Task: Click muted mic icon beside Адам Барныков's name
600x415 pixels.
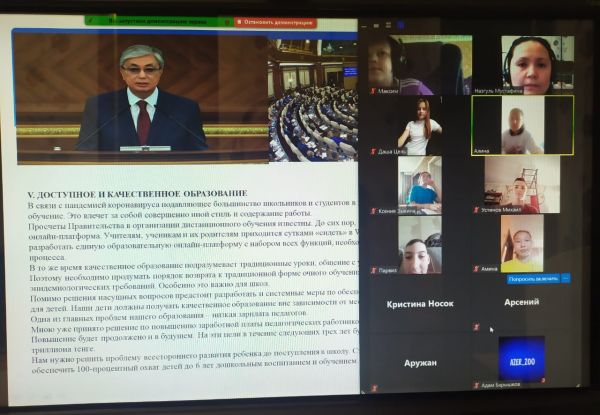Action: point(477,385)
